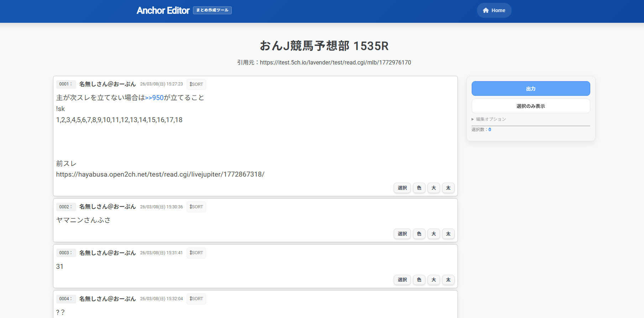The height and width of the screenshot is (318, 644).
Task: Select (選択) post 0001
Action: [402, 188]
